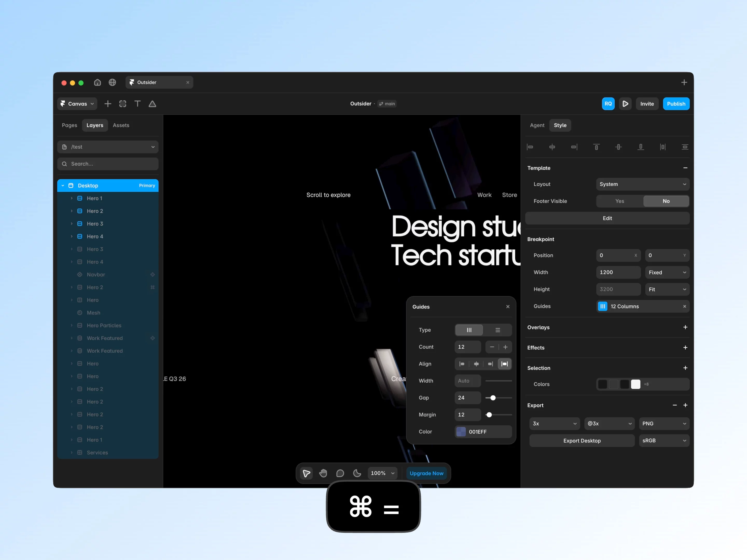This screenshot has width=747, height=560.
Task: Click the guide color swatch 001EFF
Action: [461, 432]
